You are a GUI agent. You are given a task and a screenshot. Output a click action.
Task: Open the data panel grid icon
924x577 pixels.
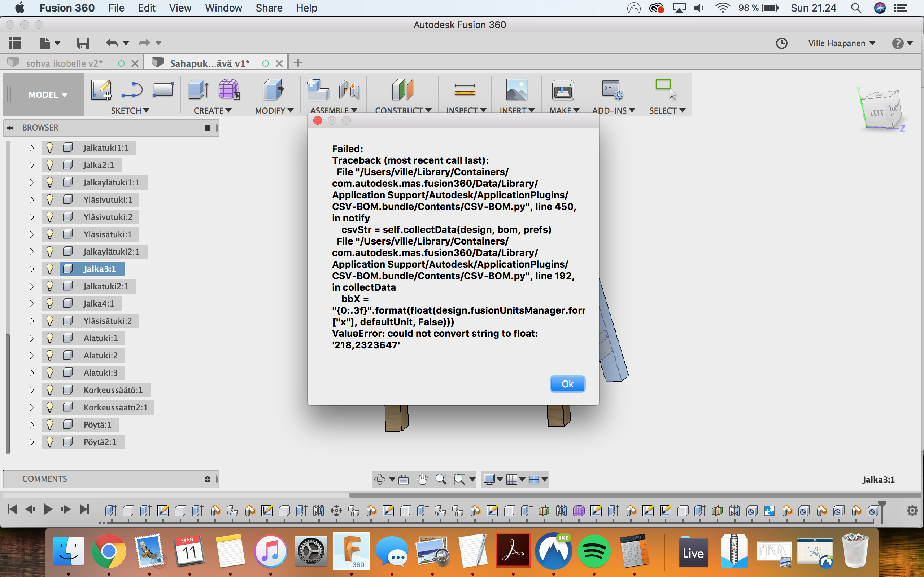click(x=14, y=43)
